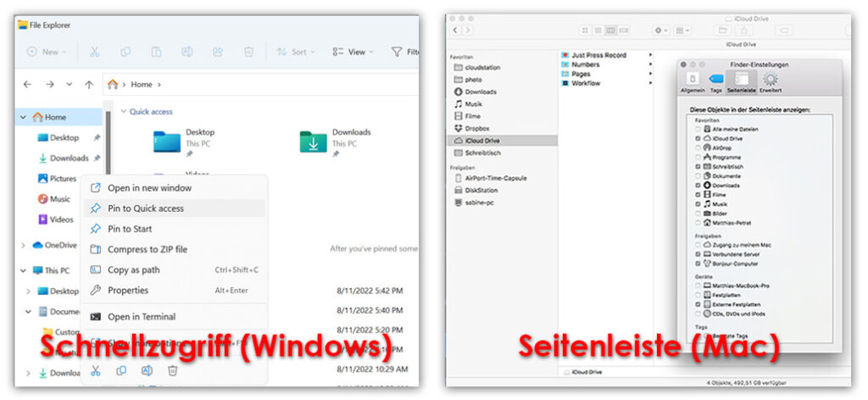Image resolution: width=868 pixels, height=400 pixels.
Task: Click the Downloads folder icon in Quick access
Action: tap(313, 142)
